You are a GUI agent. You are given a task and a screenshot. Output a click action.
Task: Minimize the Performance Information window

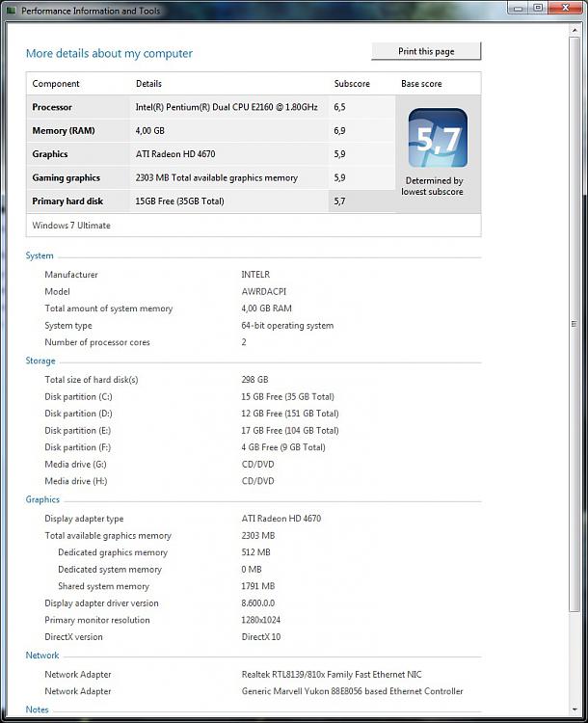click(519, 8)
